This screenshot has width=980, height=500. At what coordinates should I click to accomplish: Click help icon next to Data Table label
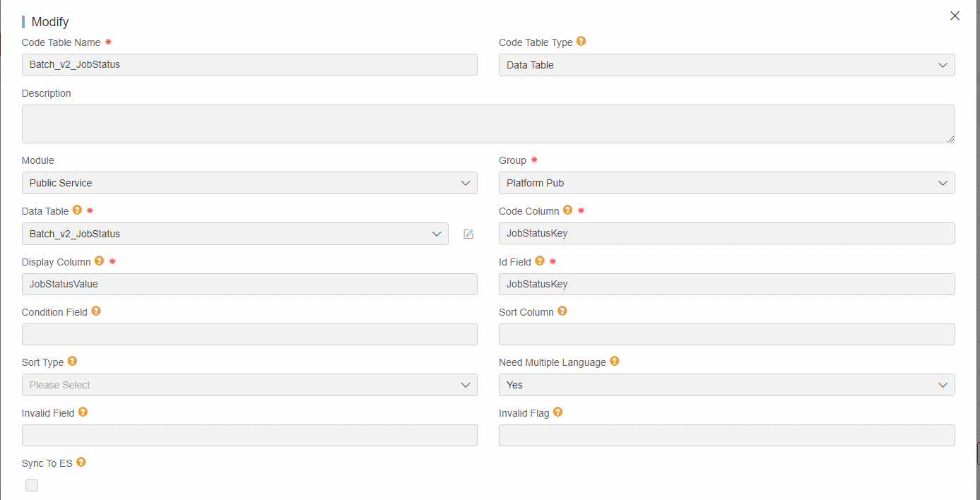[77, 210]
